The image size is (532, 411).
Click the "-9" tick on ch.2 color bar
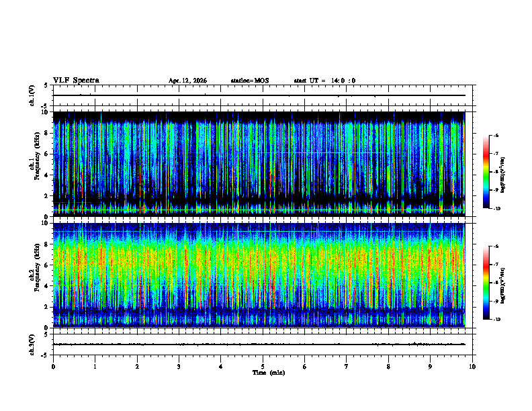click(496, 301)
